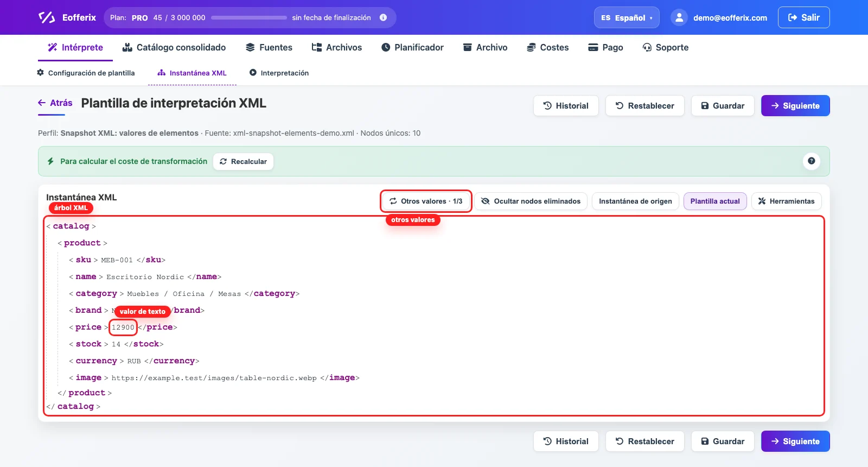Open the ES Español language dropdown
Viewport: 868px width, 467px height.
point(627,17)
